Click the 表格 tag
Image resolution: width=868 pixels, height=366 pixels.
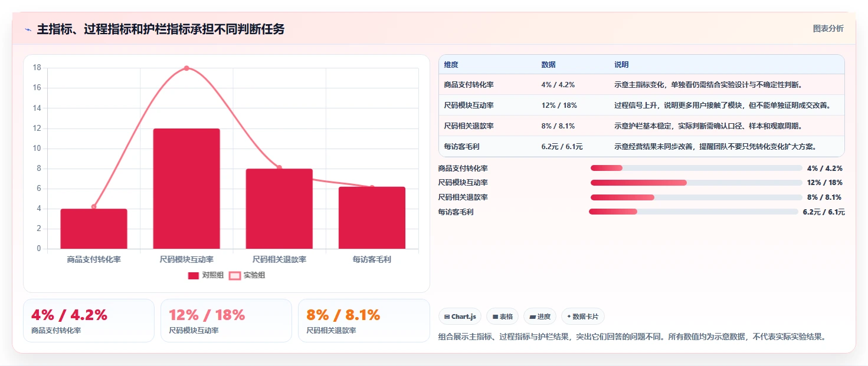pos(502,316)
